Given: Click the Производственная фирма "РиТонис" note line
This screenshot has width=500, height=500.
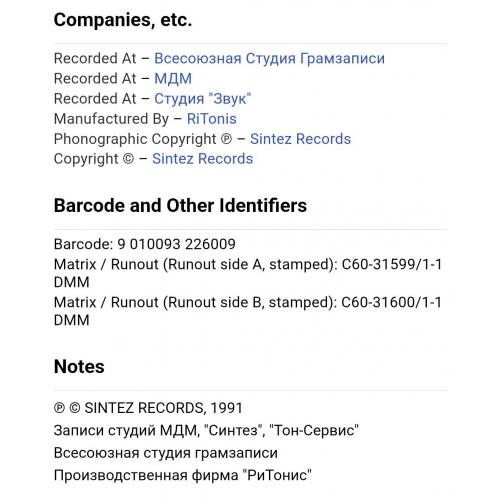Looking at the screenshot, I should (183, 475).
